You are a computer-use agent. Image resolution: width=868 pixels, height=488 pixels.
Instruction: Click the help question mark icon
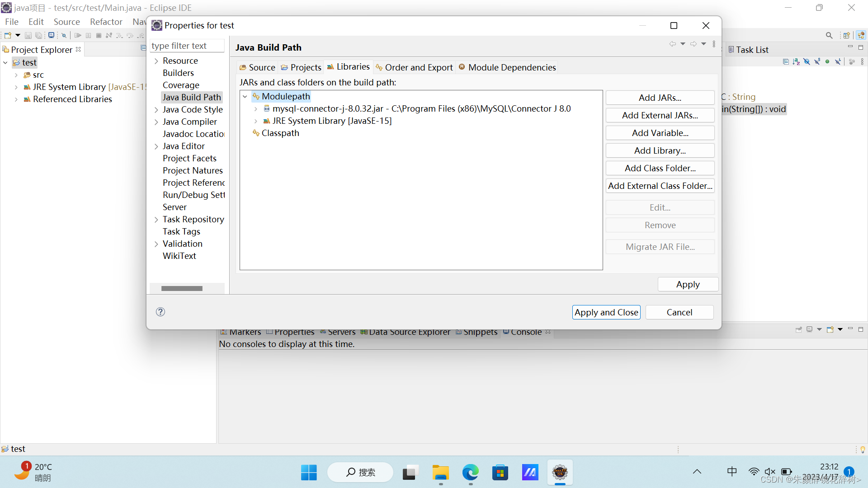point(160,312)
